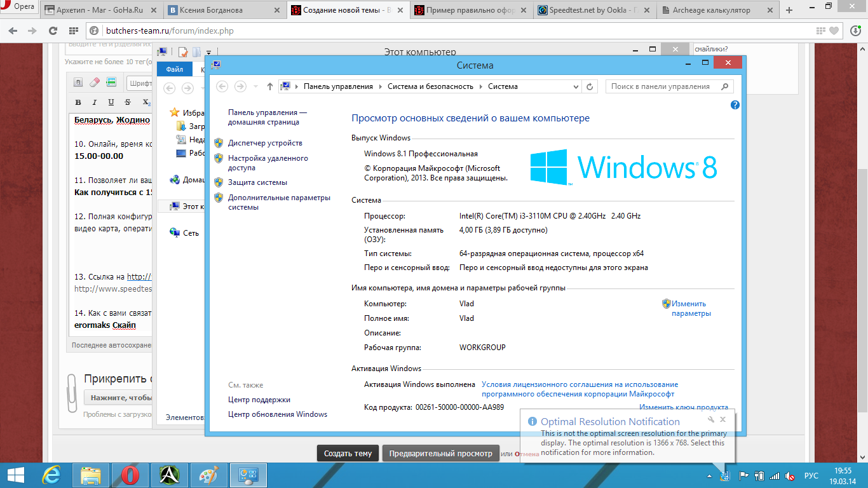Reload the page in Opera
Viewport: 868px width, 488px height.
53,30
